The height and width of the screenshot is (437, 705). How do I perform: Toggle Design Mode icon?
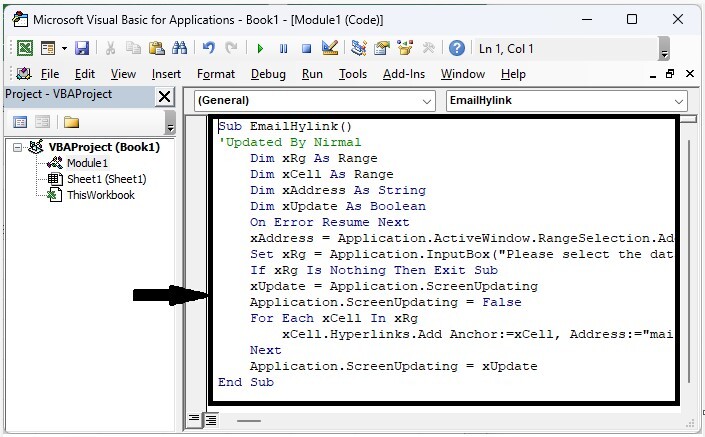330,48
